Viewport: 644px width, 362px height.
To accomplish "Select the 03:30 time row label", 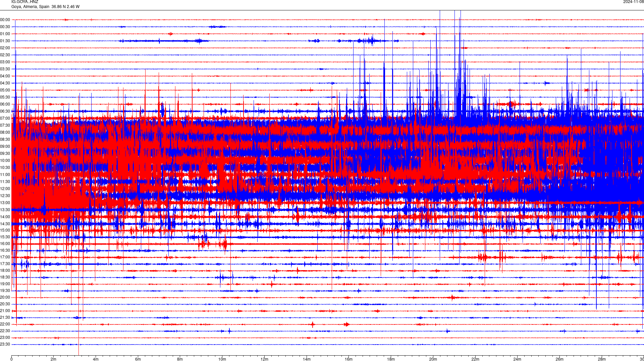I will click(x=5, y=69).
